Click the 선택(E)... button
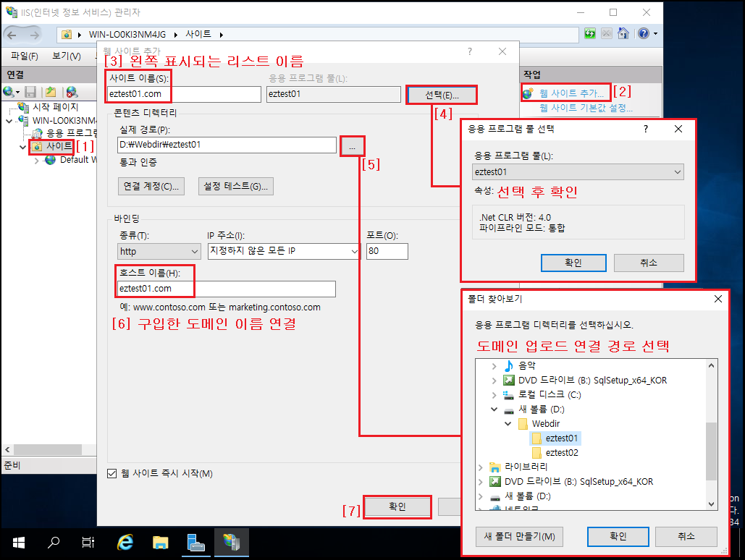Image resolution: width=745 pixels, height=560 pixels. click(442, 95)
